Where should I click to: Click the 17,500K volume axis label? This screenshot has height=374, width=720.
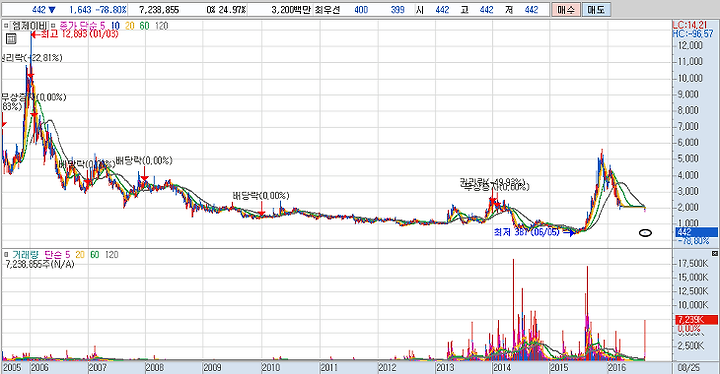tap(693, 263)
